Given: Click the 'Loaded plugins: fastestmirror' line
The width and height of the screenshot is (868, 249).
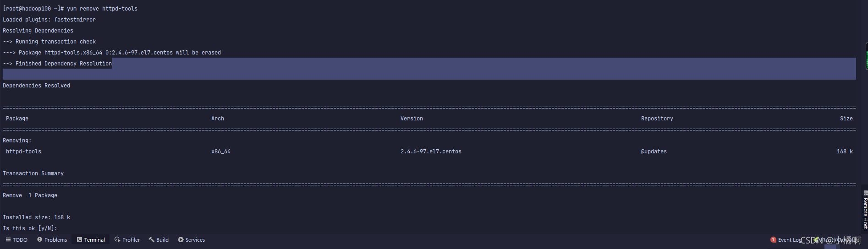Looking at the screenshot, I should (x=49, y=20).
